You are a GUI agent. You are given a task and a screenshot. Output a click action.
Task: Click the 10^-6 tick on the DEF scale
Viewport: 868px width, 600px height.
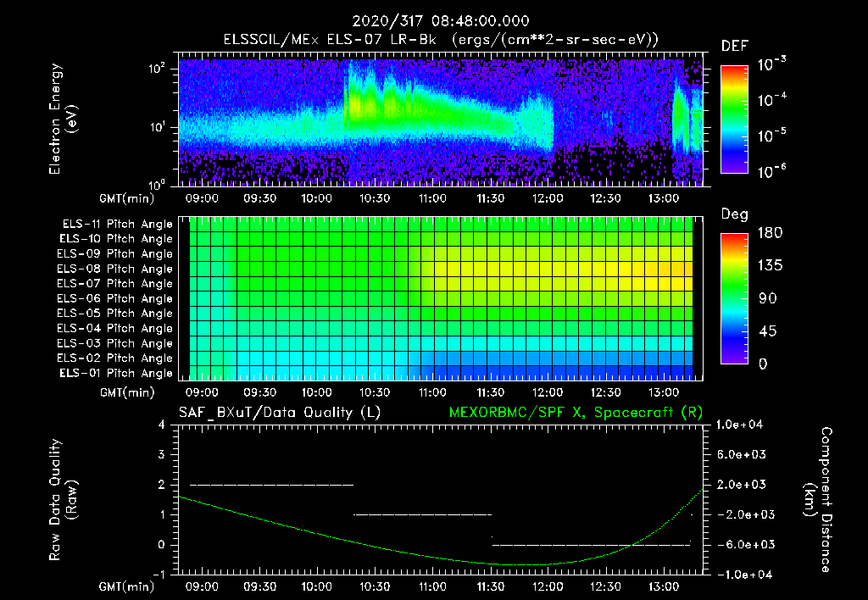tap(771, 171)
